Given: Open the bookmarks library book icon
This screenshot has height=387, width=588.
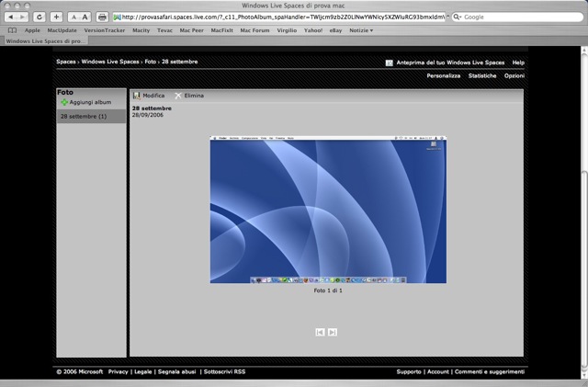Looking at the screenshot, I should pyautogui.click(x=12, y=30).
